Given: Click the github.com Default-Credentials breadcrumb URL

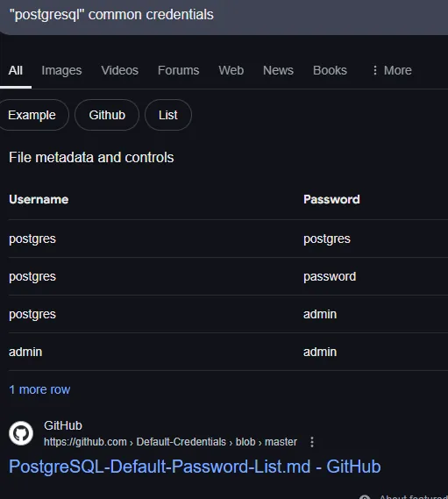Looking at the screenshot, I should (170, 442).
